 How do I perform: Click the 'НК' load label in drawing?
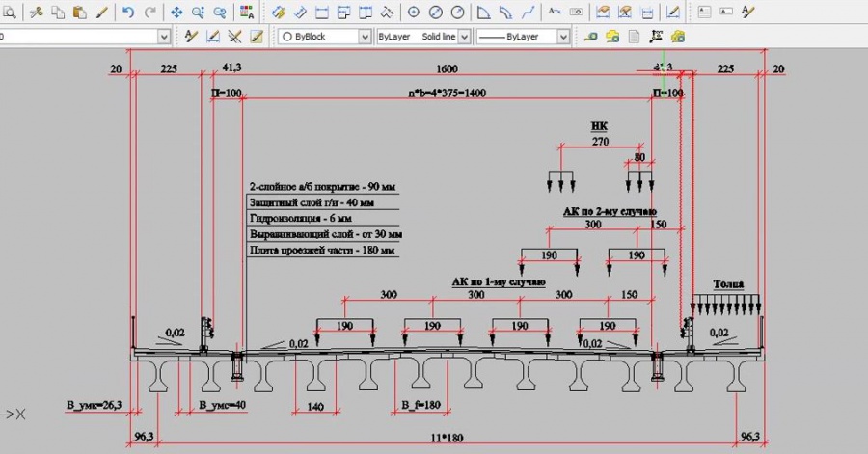pyautogui.click(x=599, y=126)
